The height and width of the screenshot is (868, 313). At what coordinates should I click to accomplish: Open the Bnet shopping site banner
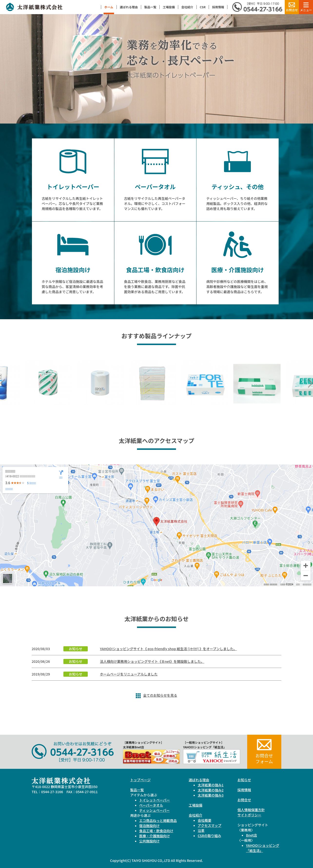[151, 756]
